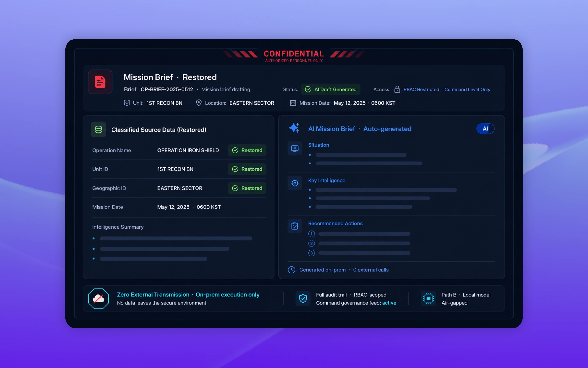Click the OPERATION IRON SHIELD value
This screenshot has width=588, height=368.
pyautogui.click(x=188, y=150)
